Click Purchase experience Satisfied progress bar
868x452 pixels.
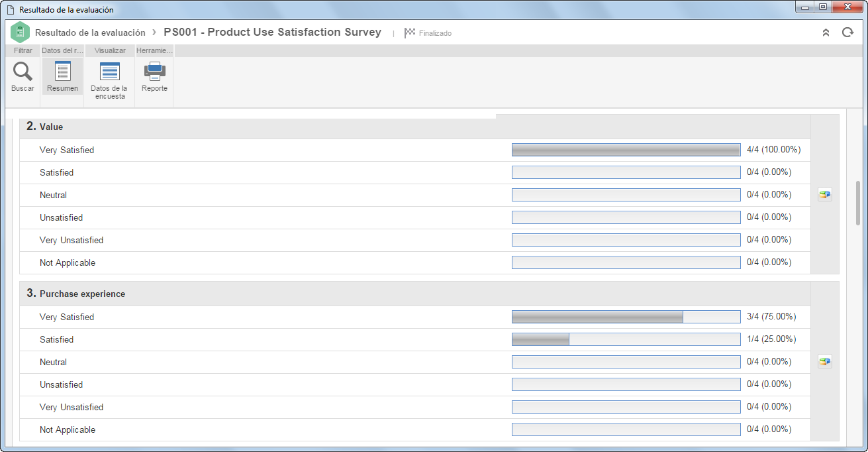coord(626,339)
